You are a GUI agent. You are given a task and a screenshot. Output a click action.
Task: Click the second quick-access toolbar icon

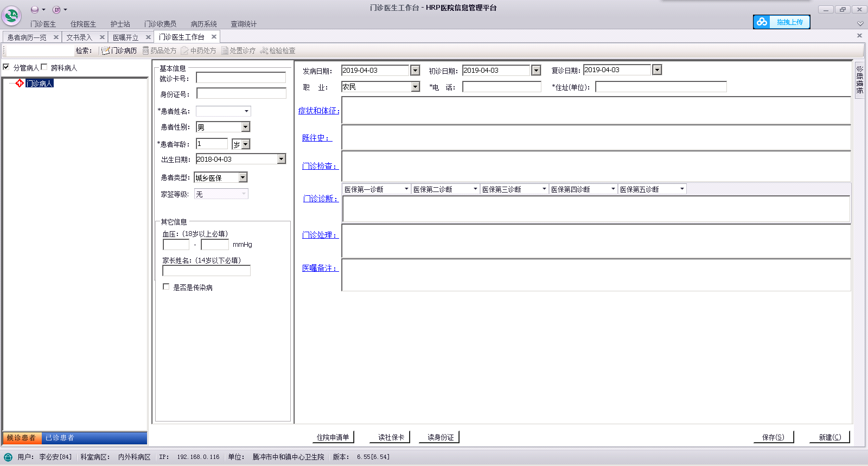tap(56, 9)
